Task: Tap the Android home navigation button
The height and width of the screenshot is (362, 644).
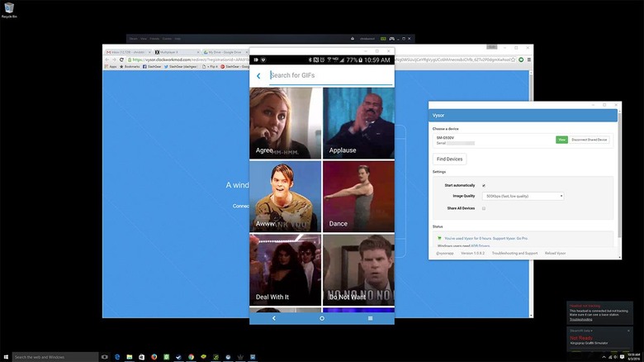Action: (x=322, y=318)
